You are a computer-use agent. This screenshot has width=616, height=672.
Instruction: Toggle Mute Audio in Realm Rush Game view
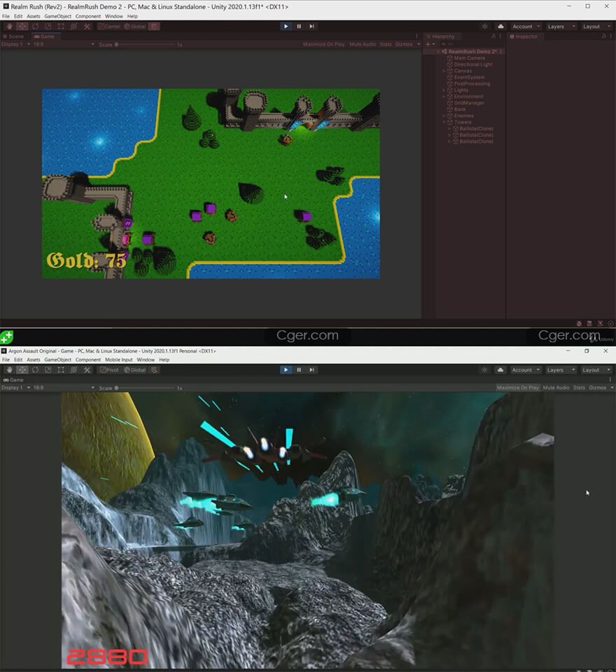tap(363, 44)
